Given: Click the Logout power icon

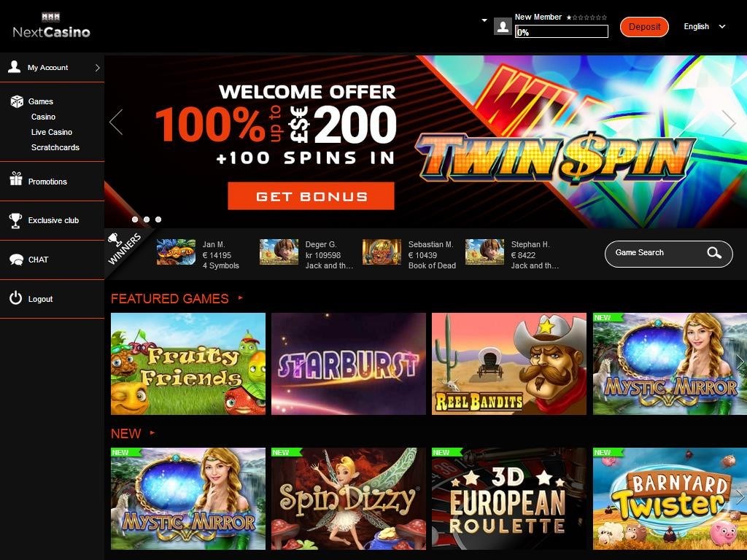Looking at the screenshot, I should coord(16,298).
